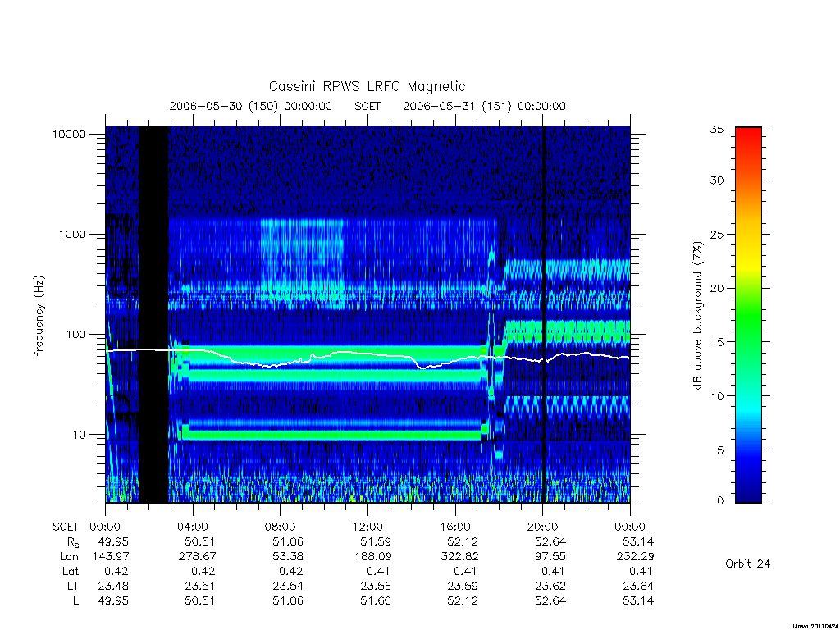Click the 10000 frequency tick label
Screen dimensions: 840x630
click(x=69, y=134)
